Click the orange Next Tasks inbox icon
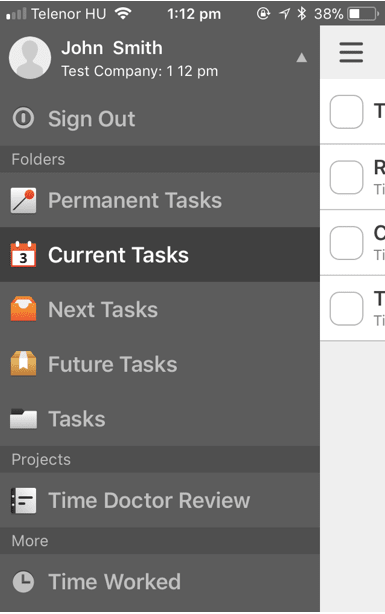The width and height of the screenshot is (385, 614). pyautogui.click(x=23, y=309)
